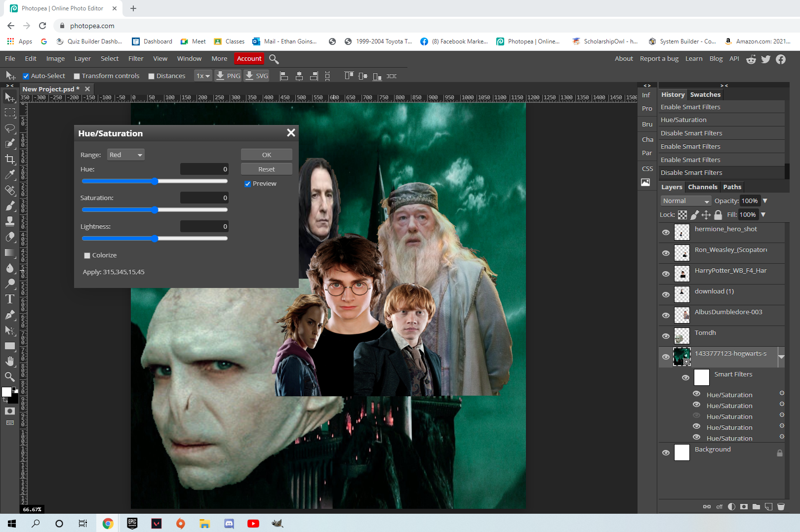This screenshot has width=800, height=532.
Task: Click the Hue slider handle
Action: coord(155,181)
